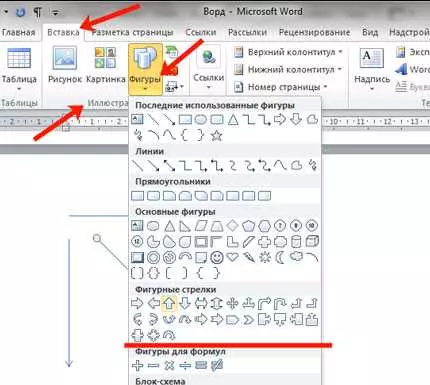Select the sun shape
The width and height of the screenshot is (430, 385).
point(265,257)
